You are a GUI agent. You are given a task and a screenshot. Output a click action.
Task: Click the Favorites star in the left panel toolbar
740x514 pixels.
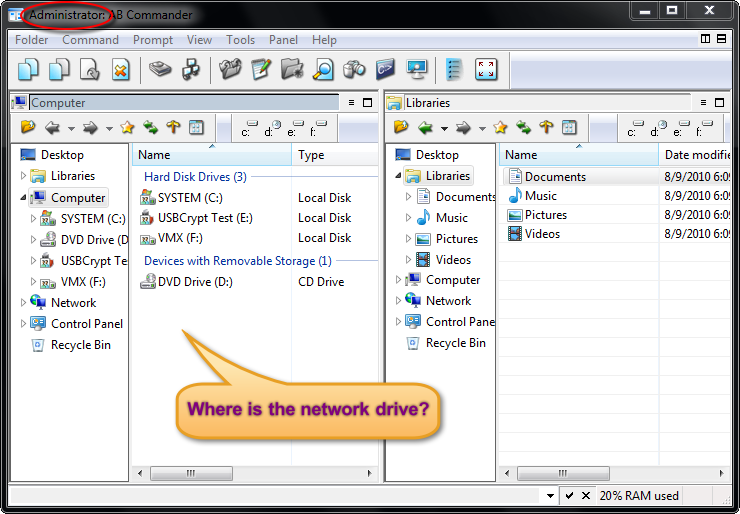coord(127,127)
